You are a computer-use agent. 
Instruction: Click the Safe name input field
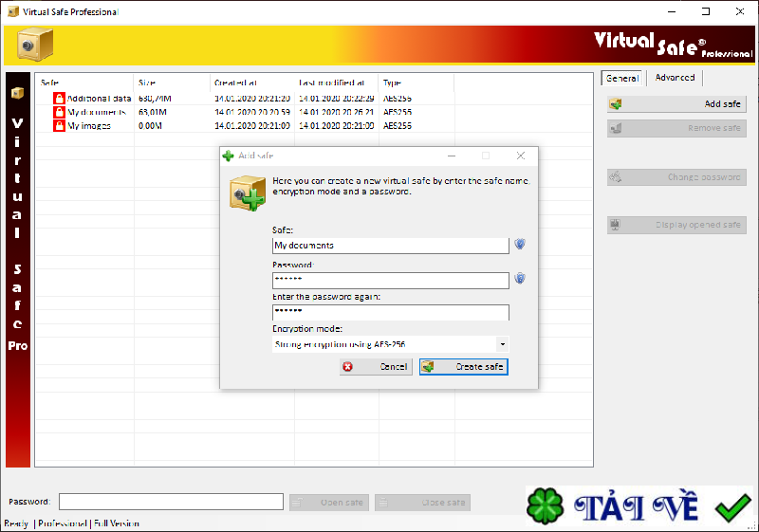coord(391,246)
